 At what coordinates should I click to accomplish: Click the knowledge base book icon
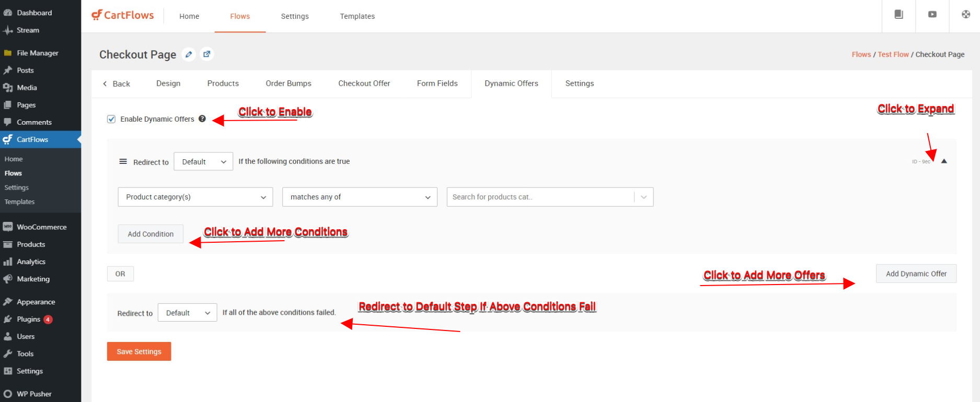coord(898,15)
